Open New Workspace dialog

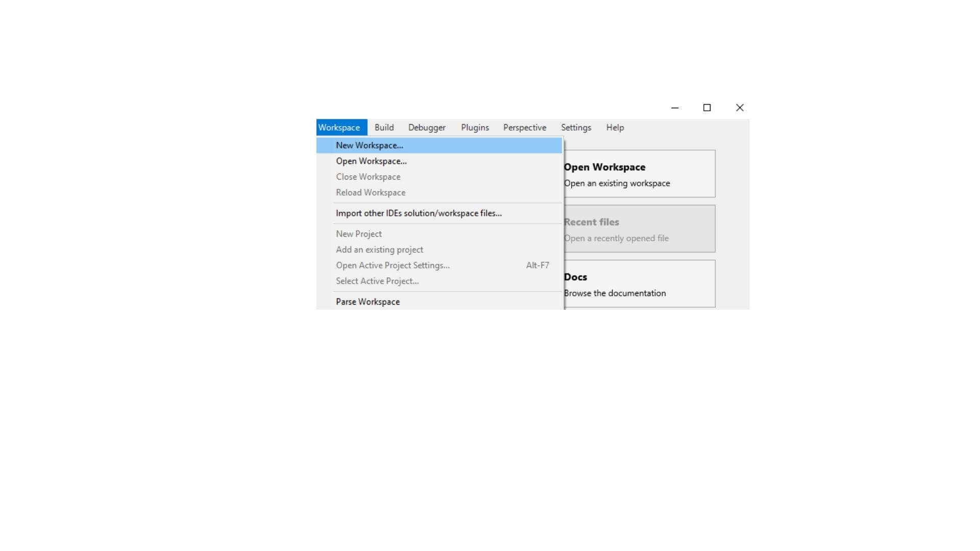(369, 145)
